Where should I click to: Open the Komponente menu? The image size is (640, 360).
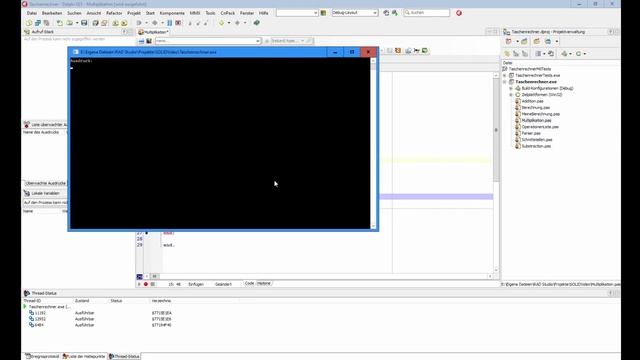[172, 13]
